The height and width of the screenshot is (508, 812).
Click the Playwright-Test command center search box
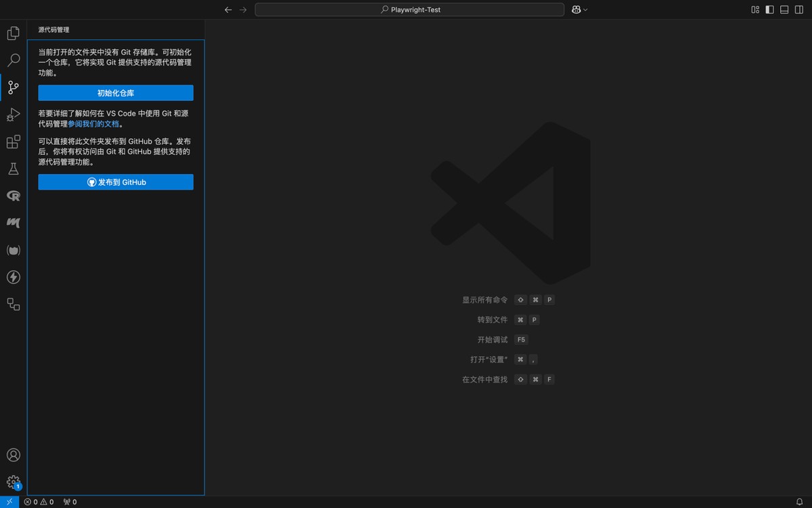pos(409,9)
